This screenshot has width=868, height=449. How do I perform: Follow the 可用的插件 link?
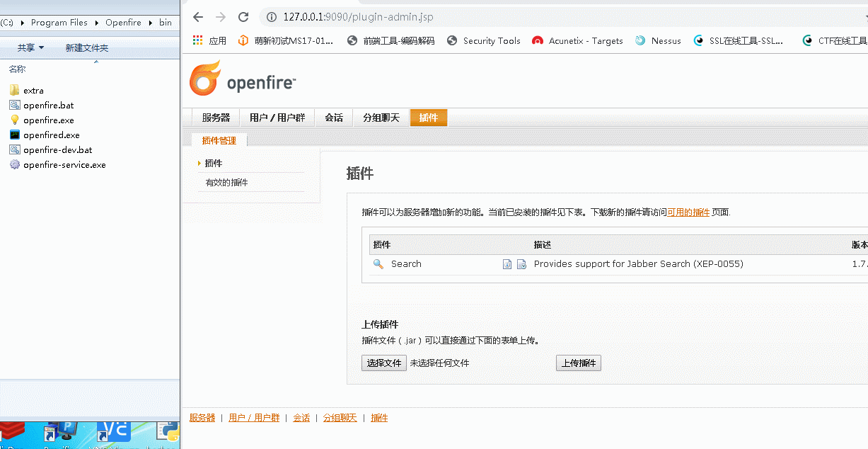coord(688,212)
